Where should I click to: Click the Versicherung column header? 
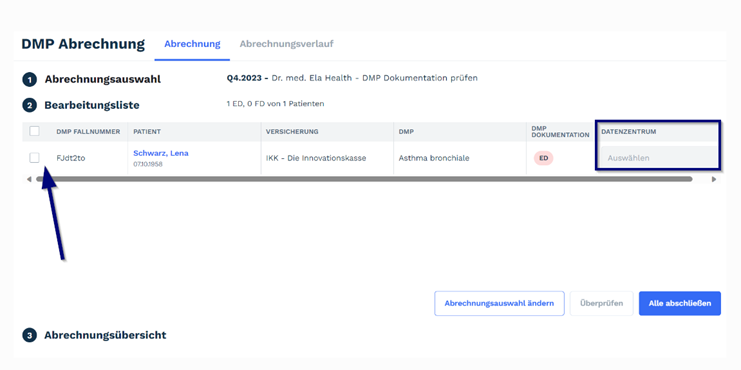pyautogui.click(x=292, y=132)
